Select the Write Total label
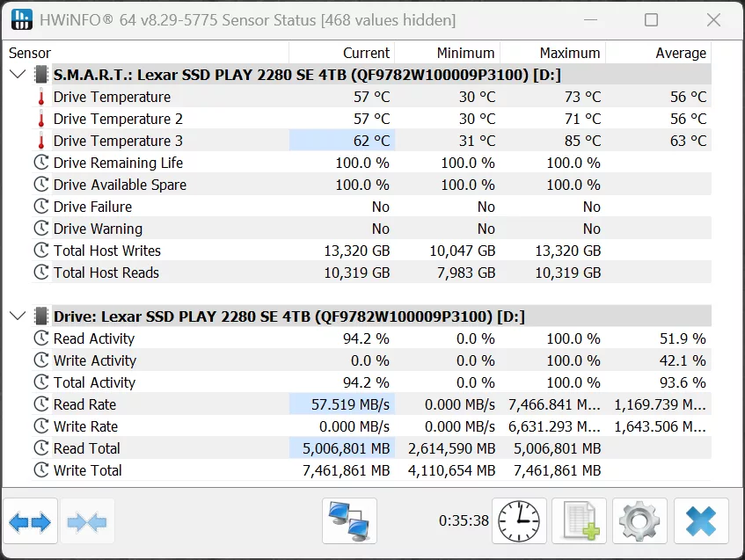 point(87,470)
